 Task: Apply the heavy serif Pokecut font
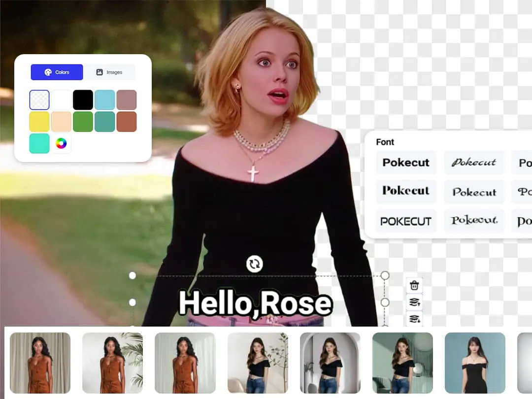coord(406,192)
